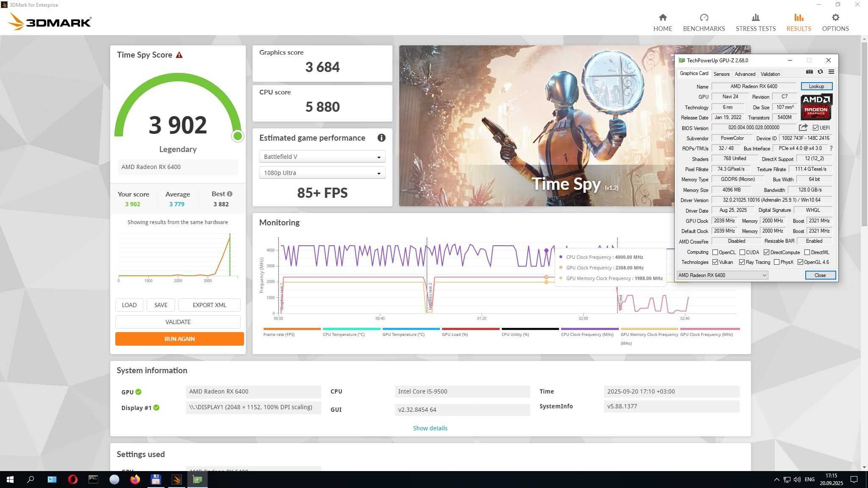The height and width of the screenshot is (488, 868).
Task: Open the AMD Radeon RX 6400 GPU selector
Action: point(722,275)
